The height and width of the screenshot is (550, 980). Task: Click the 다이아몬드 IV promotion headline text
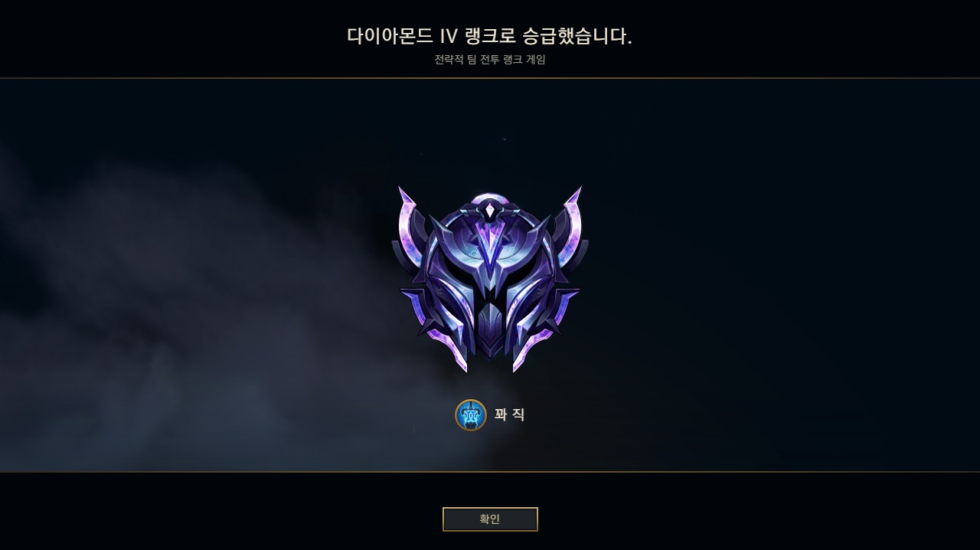[490, 36]
